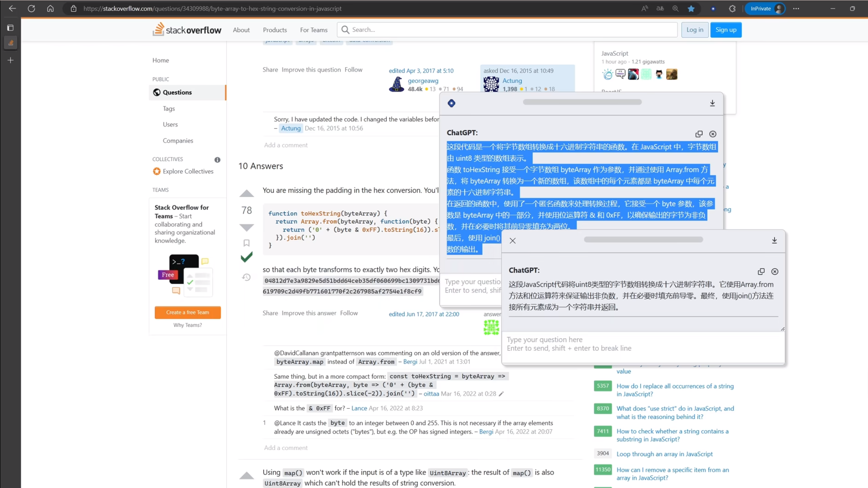Refresh the current page

coord(31,8)
